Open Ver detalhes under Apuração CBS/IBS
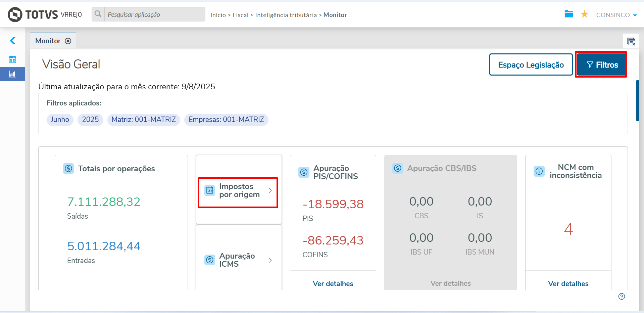 pyautogui.click(x=450, y=283)
